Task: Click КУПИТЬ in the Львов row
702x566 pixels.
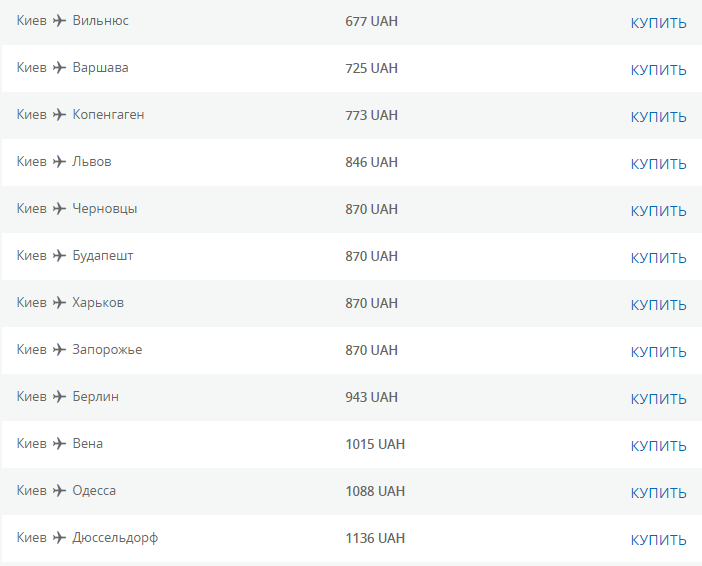Action: 658,164
